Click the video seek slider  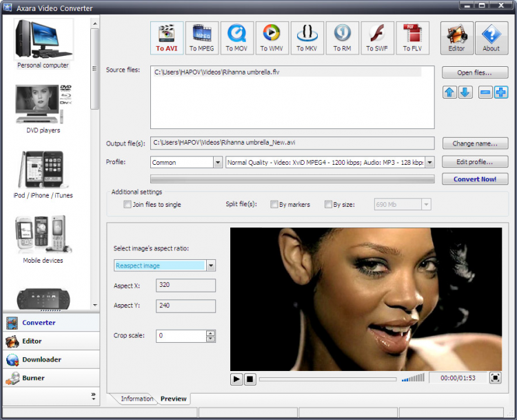[x=327, y=379]
